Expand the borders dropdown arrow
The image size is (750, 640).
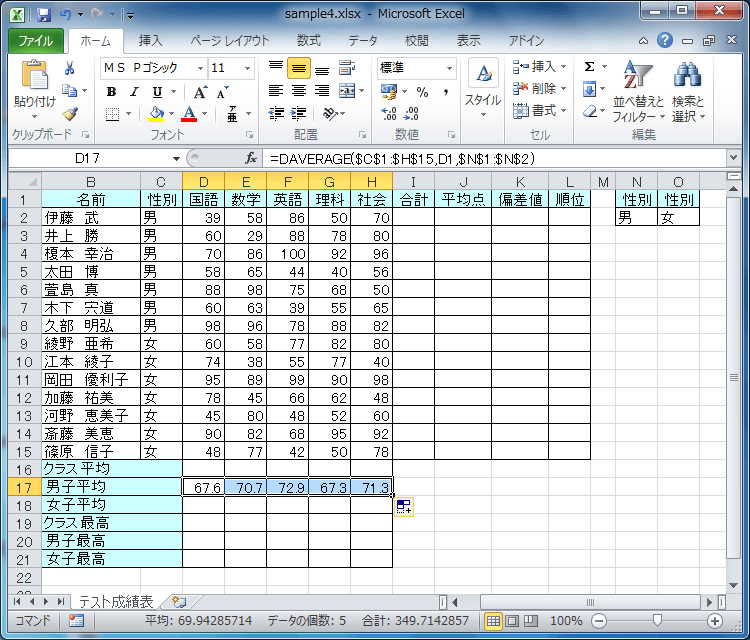(x=128, y=114)
